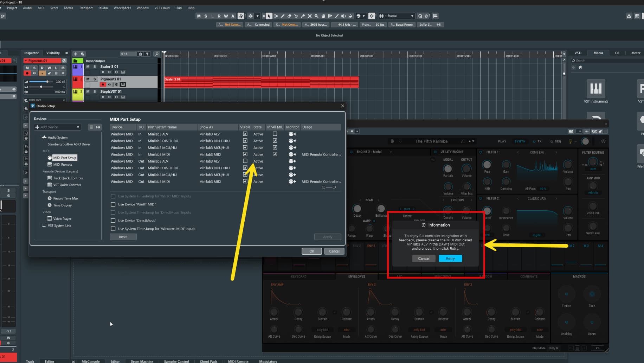Screen dimensions: 644x363
Task: Select the Glue tool
Action: click(303, 16)
